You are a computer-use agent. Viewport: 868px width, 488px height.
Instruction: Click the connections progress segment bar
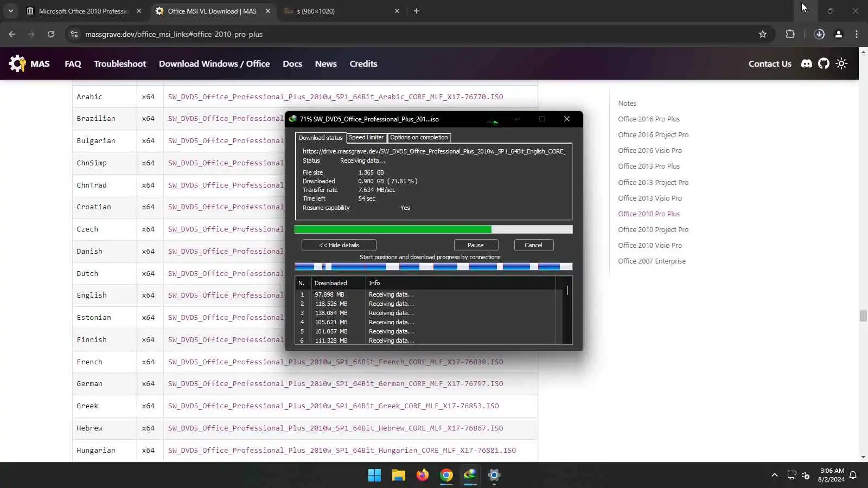(433, 266)
